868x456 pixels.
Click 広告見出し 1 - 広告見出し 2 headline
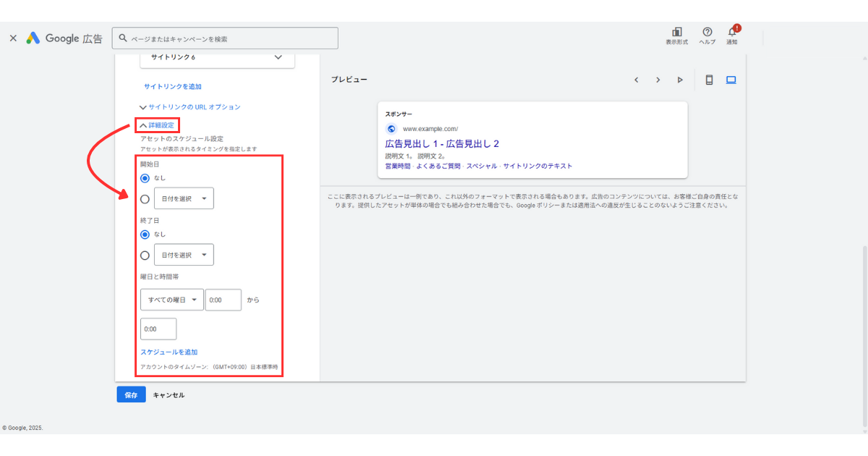pos(442,143)
